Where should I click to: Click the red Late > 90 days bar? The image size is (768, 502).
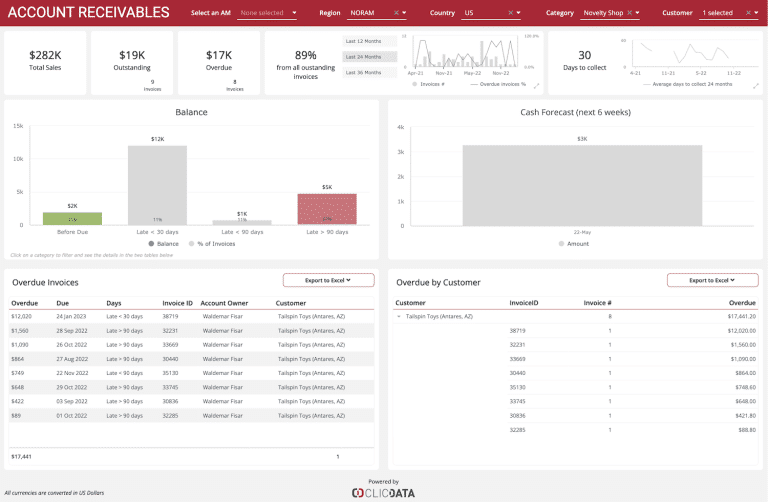(x=327, y=209)
